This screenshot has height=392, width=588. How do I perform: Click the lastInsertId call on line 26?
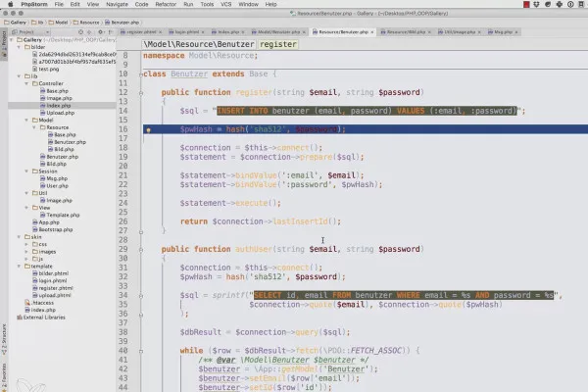click(x=301, y=221)
